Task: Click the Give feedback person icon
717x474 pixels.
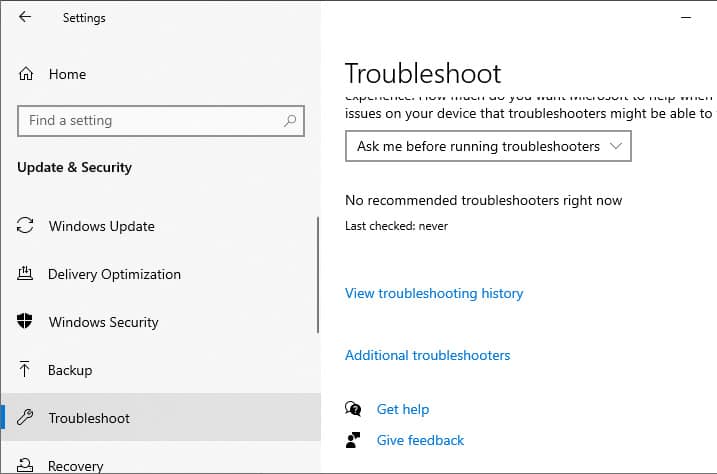Action: (353, 440)
